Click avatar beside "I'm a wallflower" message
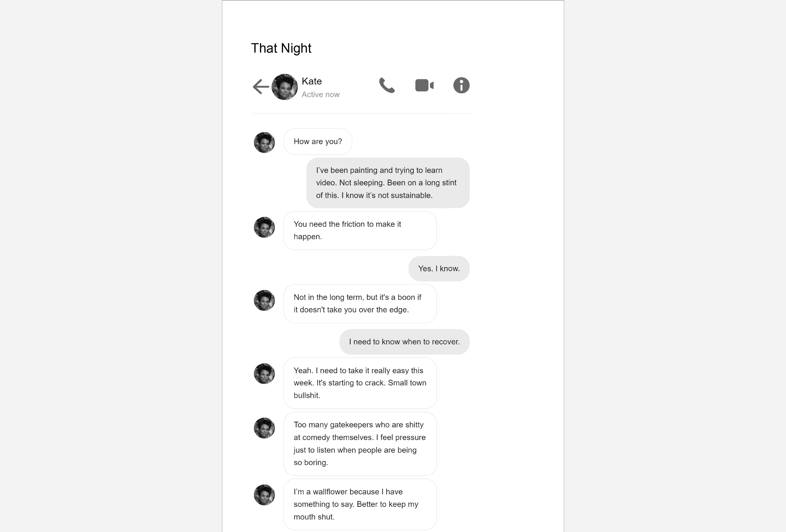Viewport: 786px width, 532px height. (x=264, y=495)
